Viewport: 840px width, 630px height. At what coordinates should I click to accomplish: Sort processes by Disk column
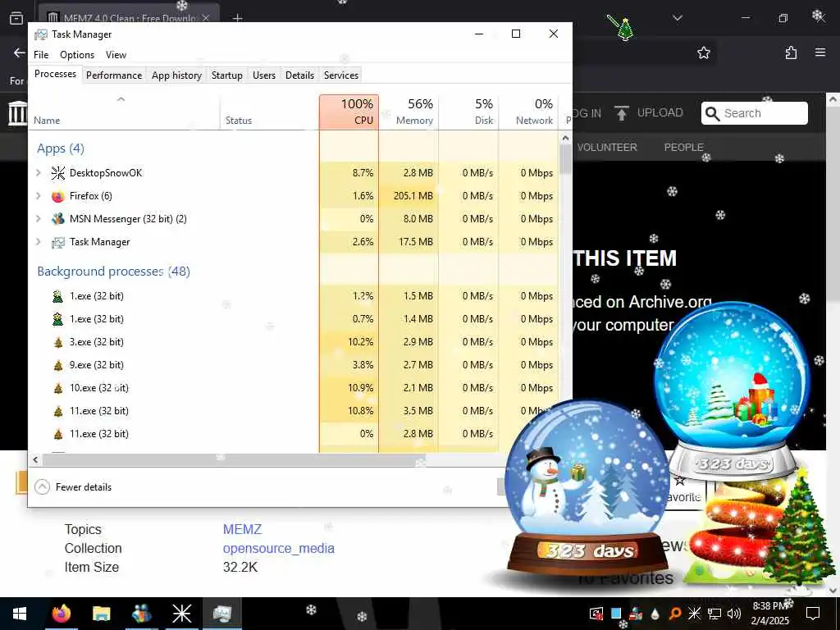[x=468, y=112]
